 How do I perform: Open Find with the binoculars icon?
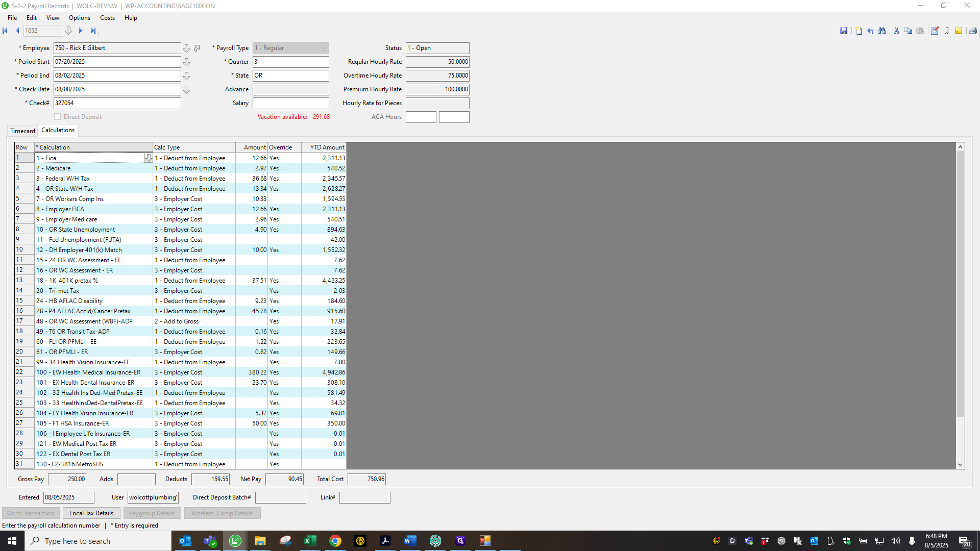tap(882, 31)
